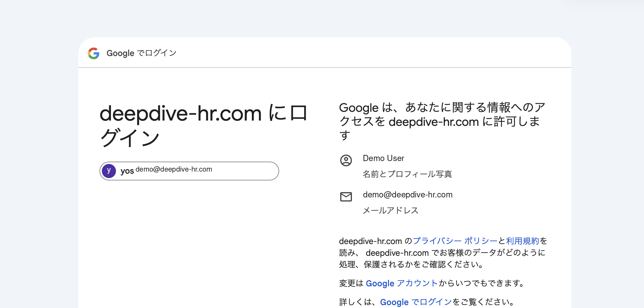The image size is (644, 308).
Task: Open the 利用規約 link
Action: [523, 241]
